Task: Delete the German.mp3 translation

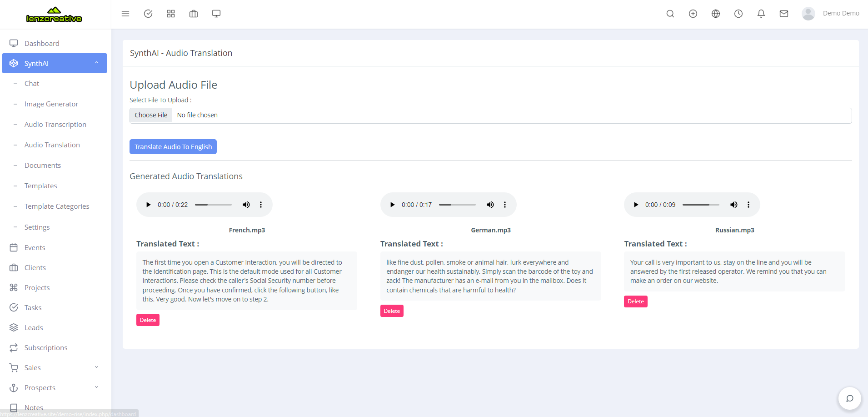Action: pyautogui.click(x=392, y=311)
